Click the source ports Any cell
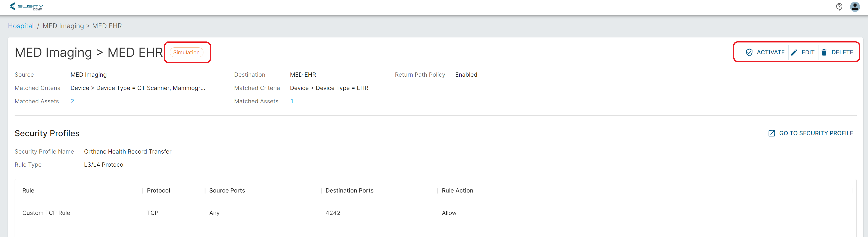 coord(214,213)
